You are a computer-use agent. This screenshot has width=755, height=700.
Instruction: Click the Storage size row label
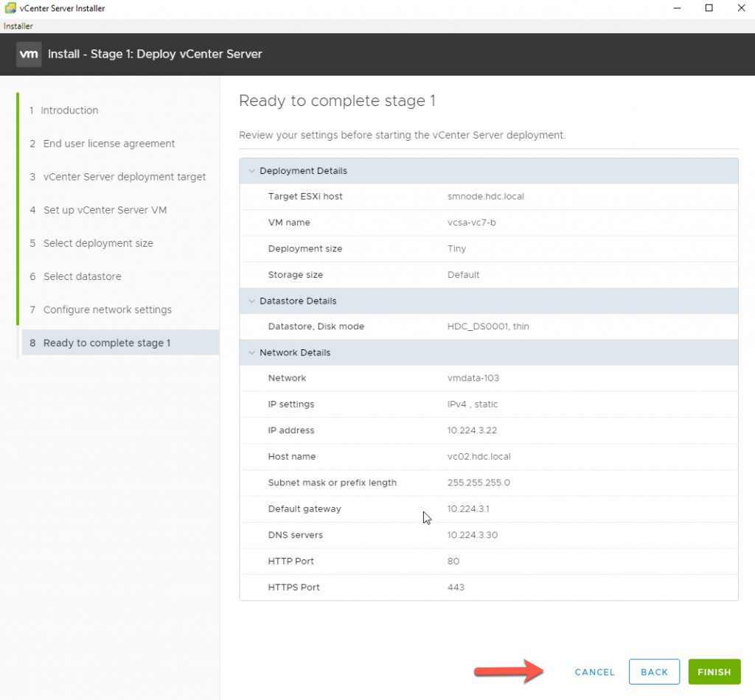295,275
